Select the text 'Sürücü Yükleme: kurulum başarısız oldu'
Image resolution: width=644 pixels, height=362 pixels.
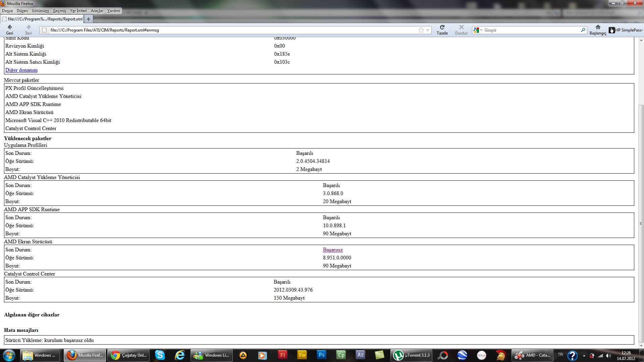pyautogui.click(x=49, y=340)
